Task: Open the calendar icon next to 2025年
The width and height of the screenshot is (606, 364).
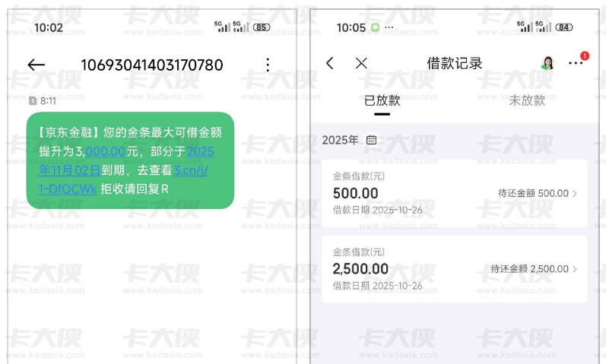Action: tap(371, 140)
